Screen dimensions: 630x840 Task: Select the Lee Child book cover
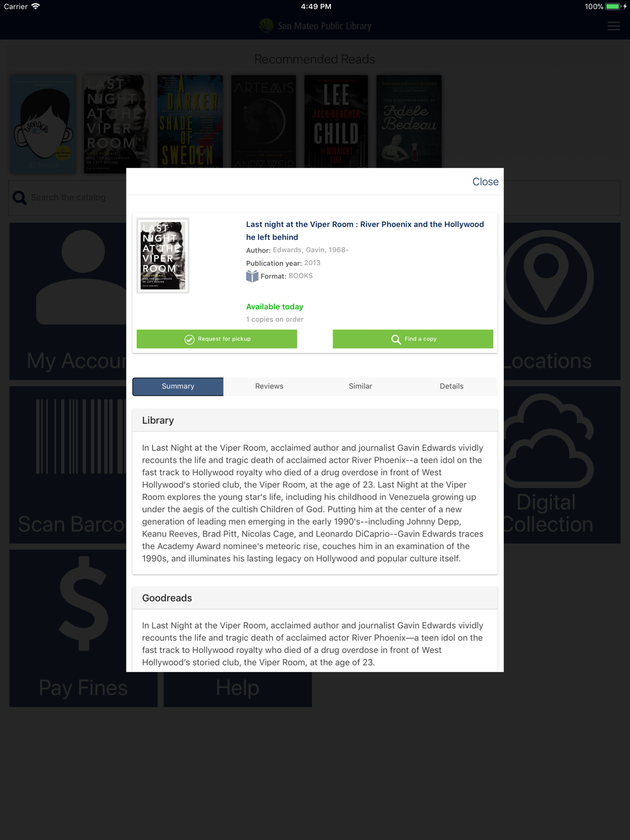[336, 122]
